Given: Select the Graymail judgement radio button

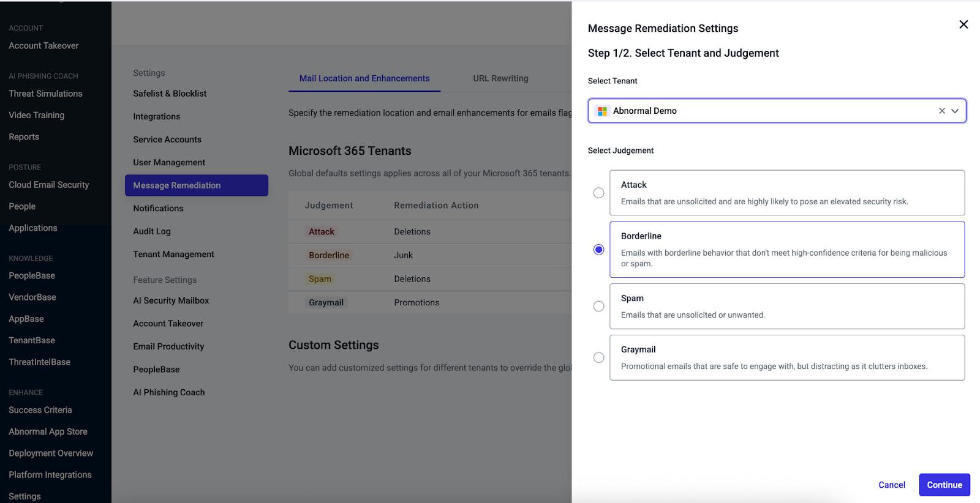Looking at the screenshot, I should pos(599,357).
